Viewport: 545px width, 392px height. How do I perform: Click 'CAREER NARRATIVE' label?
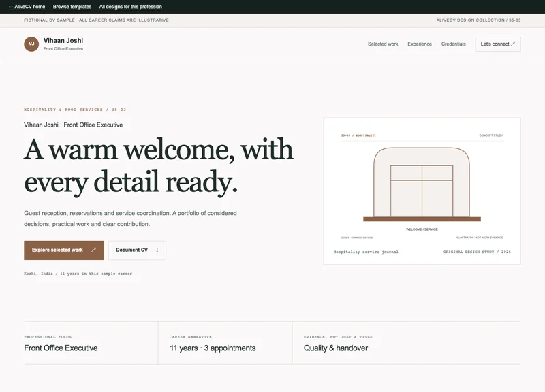pos(191,337)
